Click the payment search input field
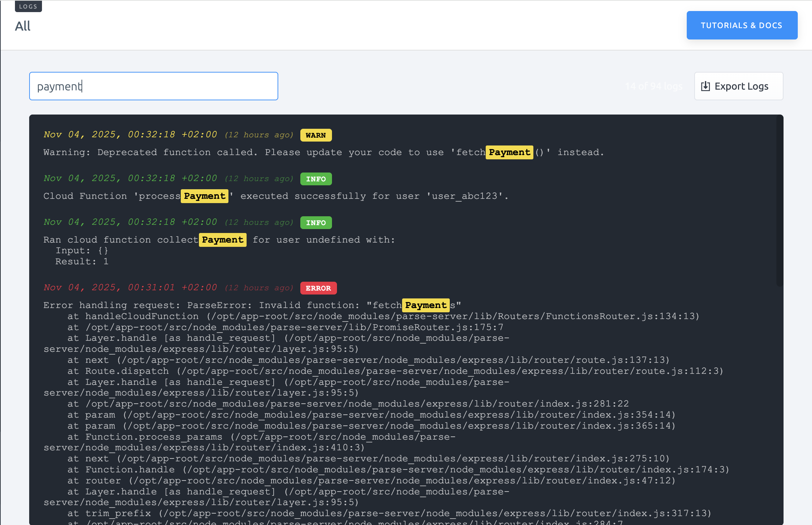 [x=153, y=86]
